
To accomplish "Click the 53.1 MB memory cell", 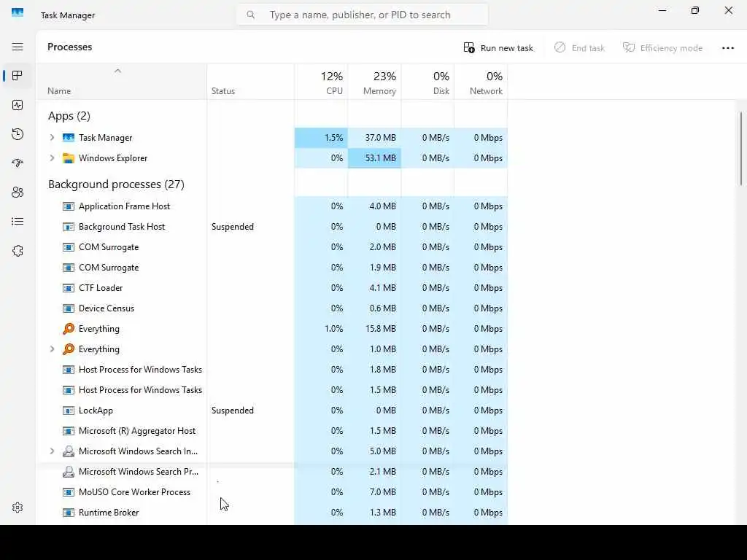I will 374,158.
